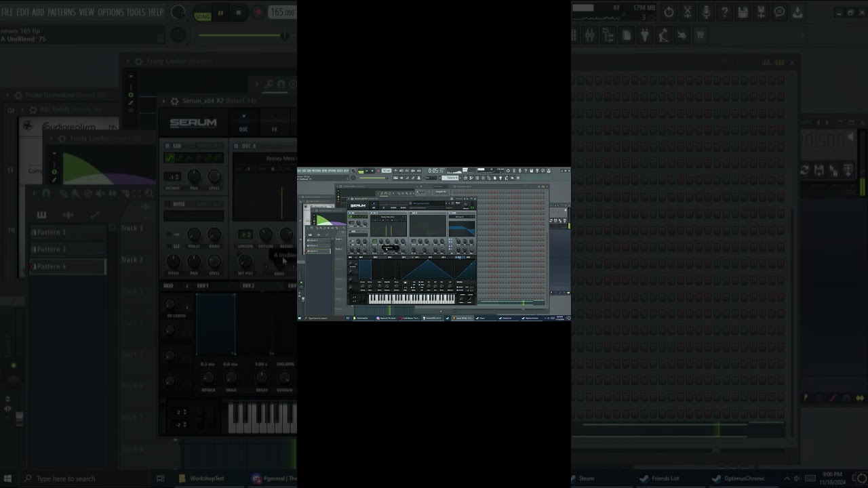The width and height of the screenshot is (868, 488).
Task: Click the large stop button in the backdrop transport
Action: pyautogui.click(x=238, y=13)
